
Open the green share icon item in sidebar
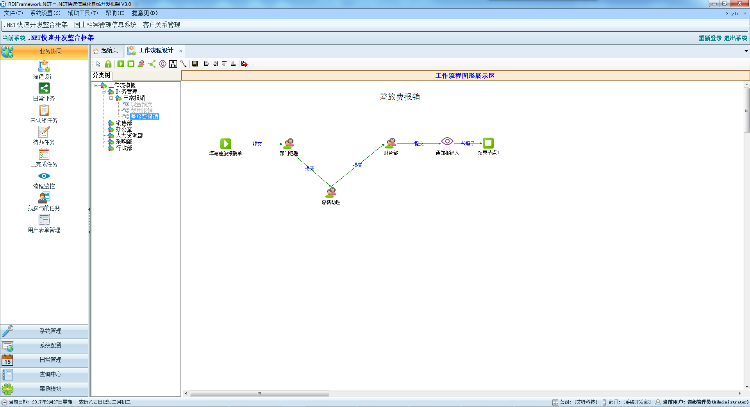pyautogui.click(x=44, y=91)
